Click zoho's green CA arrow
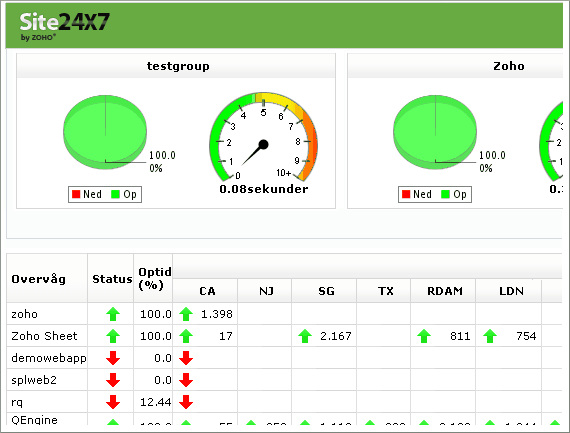The height and width of the screenshot is (433, 570). point(186,314)
